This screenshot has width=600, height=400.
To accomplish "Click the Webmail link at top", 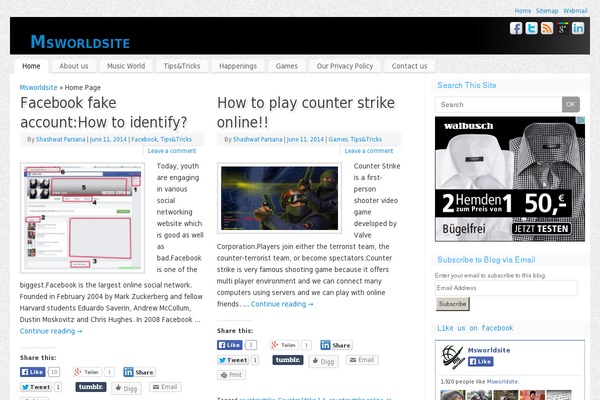I will pyautogui.click(x=575, y=11).
